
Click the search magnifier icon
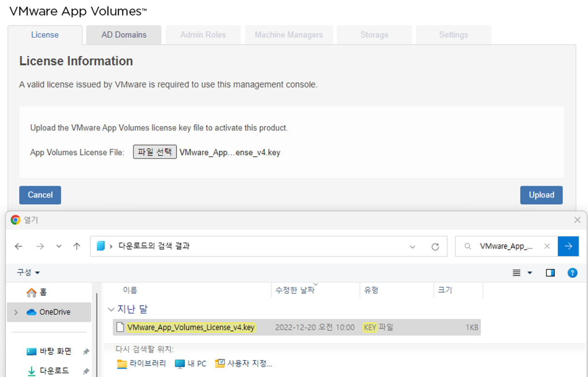(468, 246)
